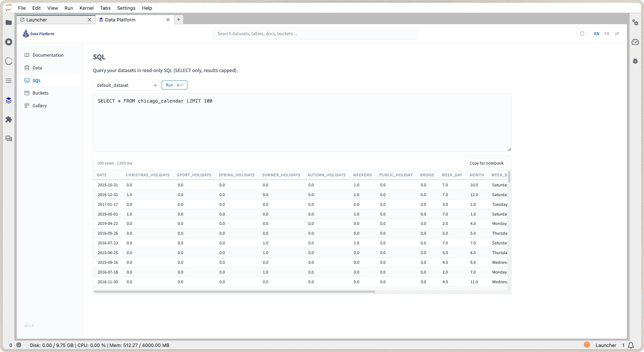Select the 2017-01-17 date cell
The image size is (644, 352).
coord(108,204)
